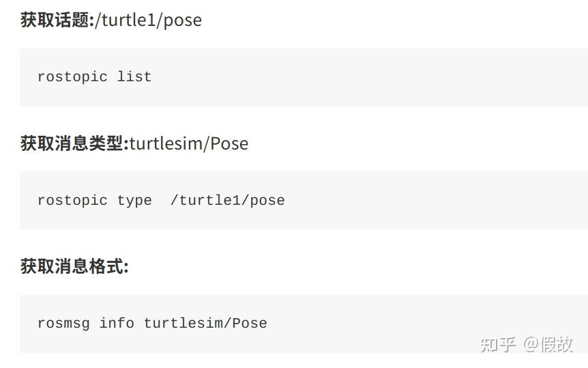588x368 pixels.
Task: Click the bold 获取消息格式: heading
Action: [74, 266]
